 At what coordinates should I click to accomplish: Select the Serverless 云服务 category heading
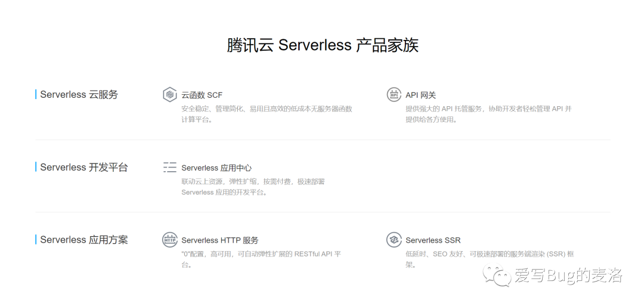tap(79, 94)
